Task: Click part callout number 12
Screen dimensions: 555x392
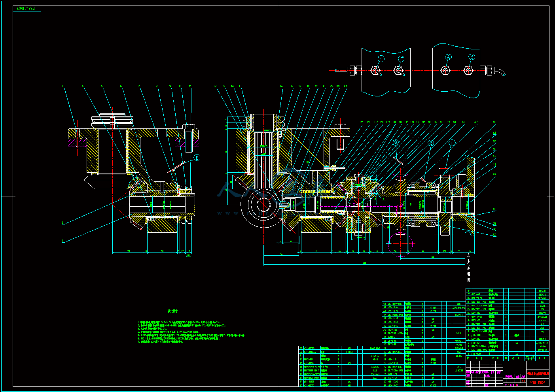Action: pyautogui.click(x=216, y=87)
